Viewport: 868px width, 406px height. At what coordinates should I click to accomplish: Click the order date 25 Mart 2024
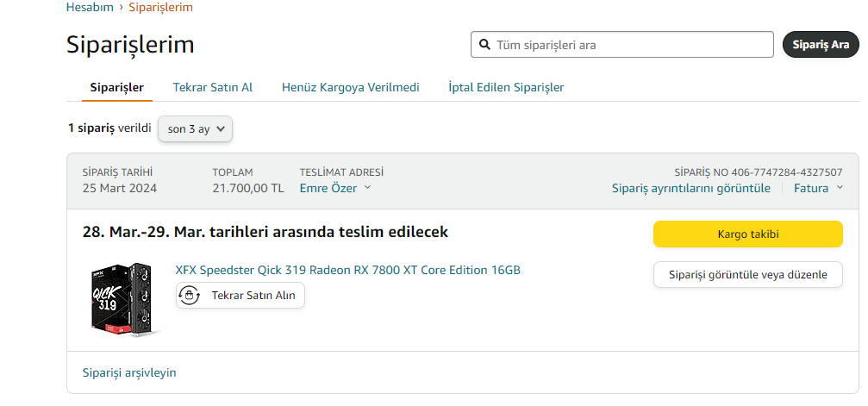pos(120,188)
